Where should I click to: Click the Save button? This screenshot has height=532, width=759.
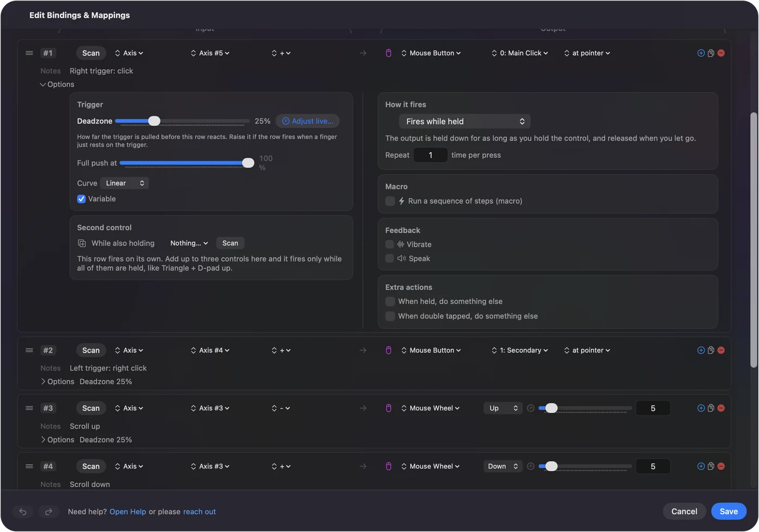[x=729, y=511]
